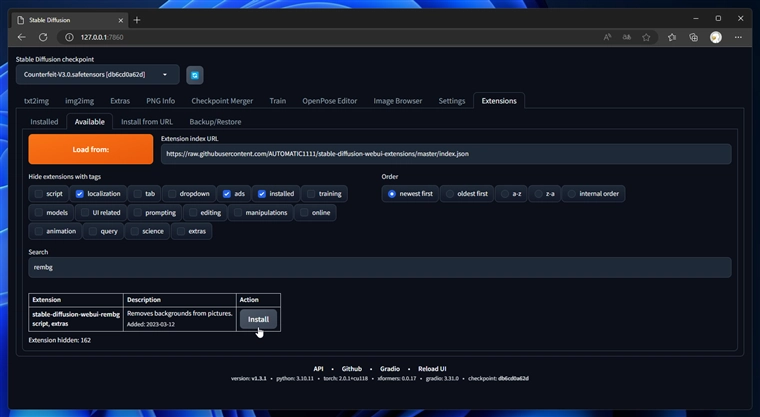This screenshot has height=417, width=760.
Task: Enable the manipulations tag checkbox
Action: click(x=238, y=212)
